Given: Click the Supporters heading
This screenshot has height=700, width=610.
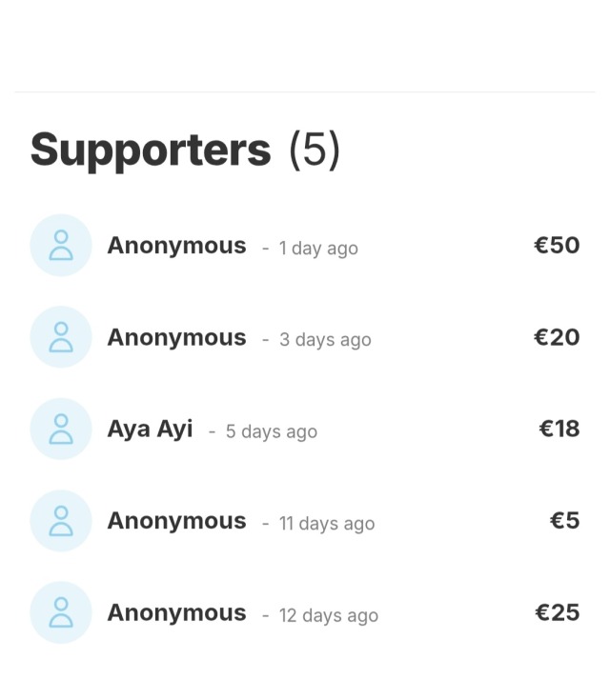Looking at the screenshot, I should pos(151,151).
